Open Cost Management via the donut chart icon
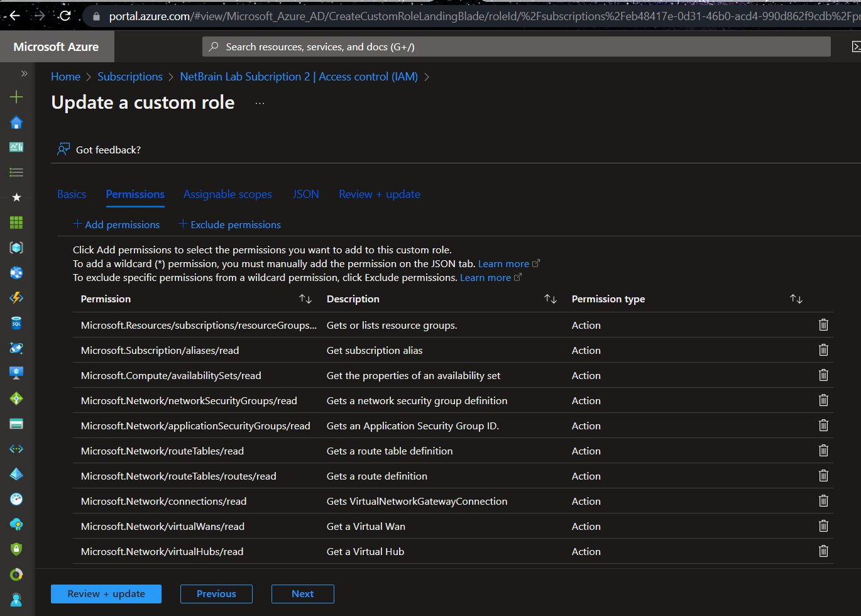Screen dimensions: 861x616 pyautogui.click(x=16, y=574)
